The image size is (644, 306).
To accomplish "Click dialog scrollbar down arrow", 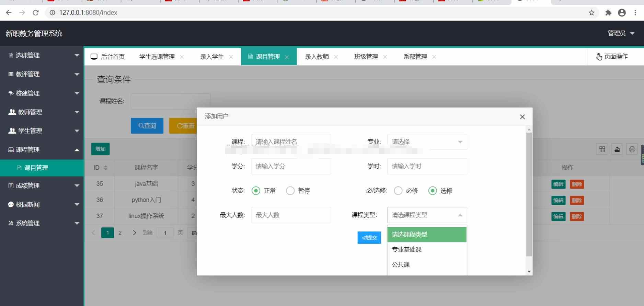I will [529, 272].
